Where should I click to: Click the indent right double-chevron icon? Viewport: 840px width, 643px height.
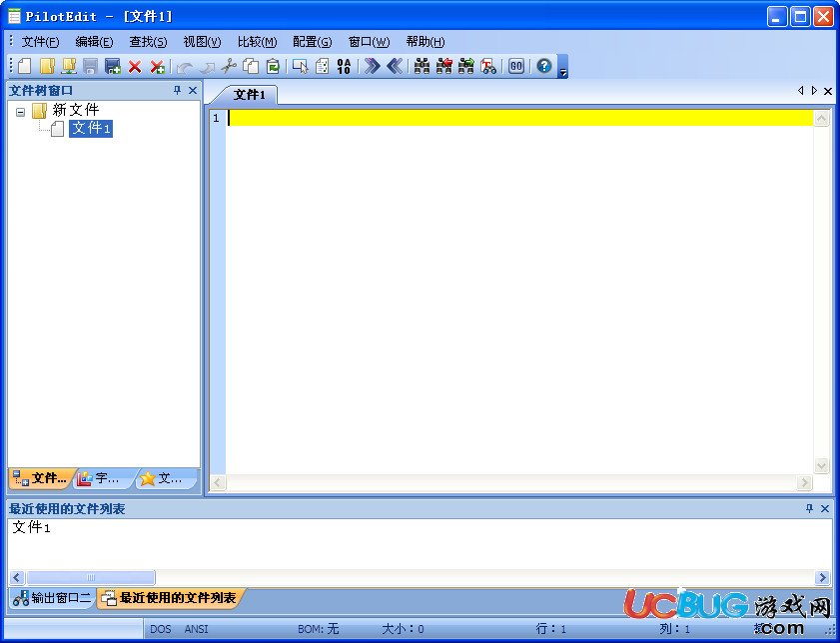click(372, 66)
